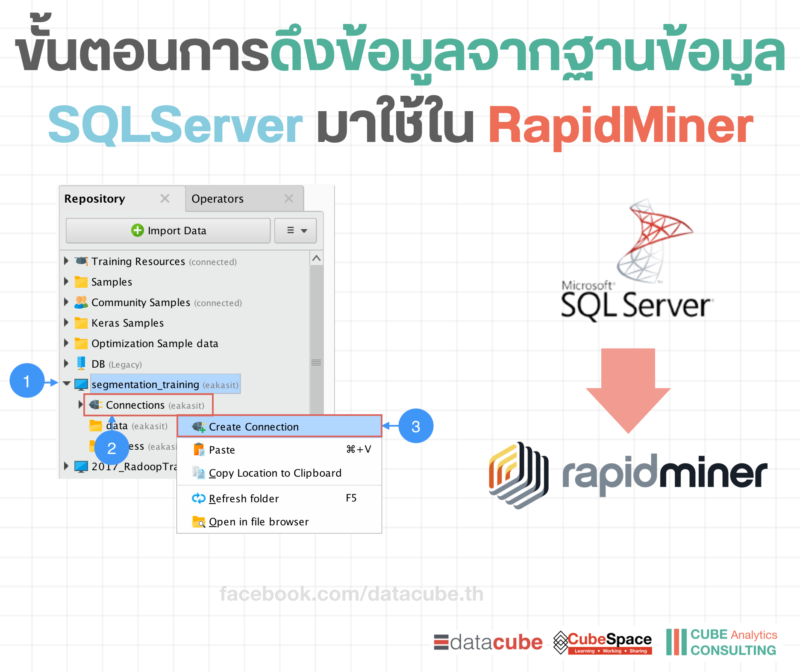Expand Optimization Sample data folder

[66, 343]
